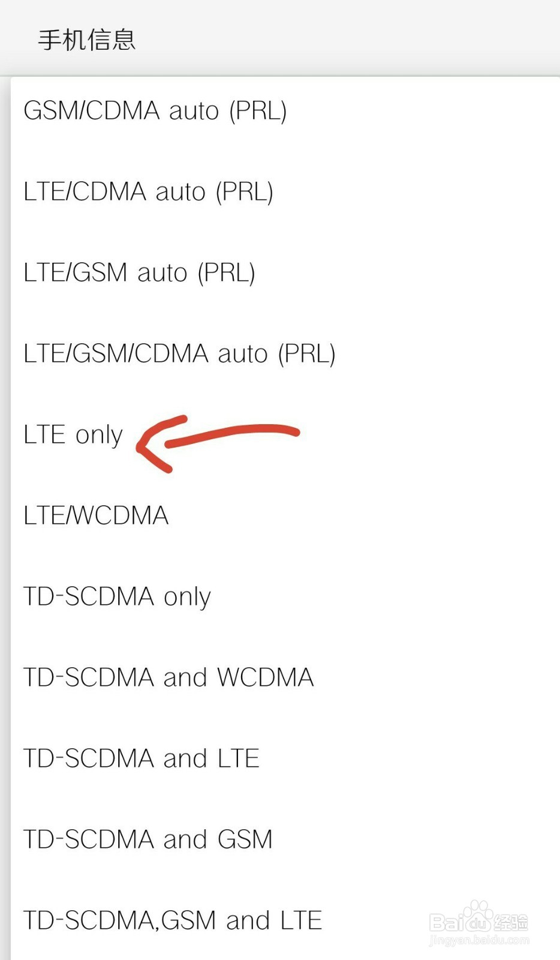This screenshot has width=560, height=960.
Task: Tap the 手机信息 page title
Action: click(87, 40)
